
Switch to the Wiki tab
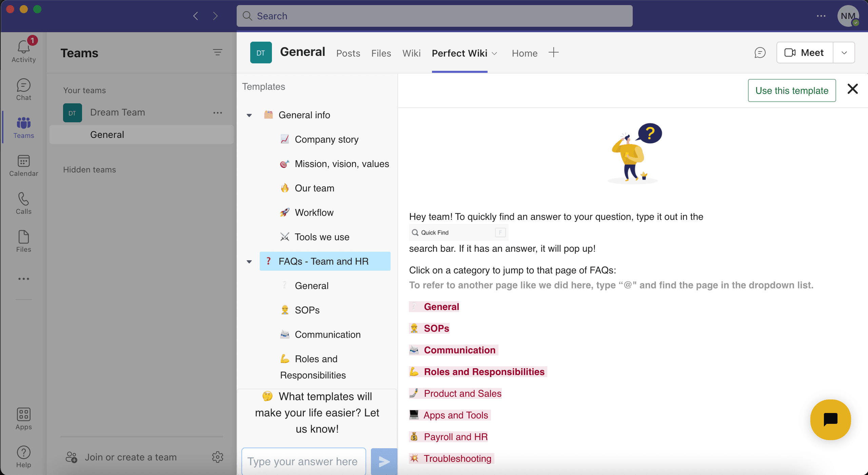click(x=411, y=53)
